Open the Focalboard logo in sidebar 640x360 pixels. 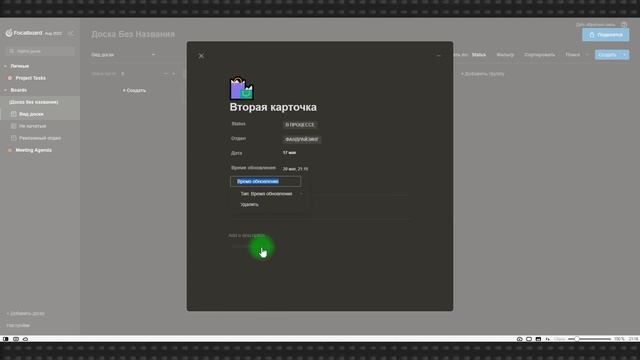coord(24,33)
